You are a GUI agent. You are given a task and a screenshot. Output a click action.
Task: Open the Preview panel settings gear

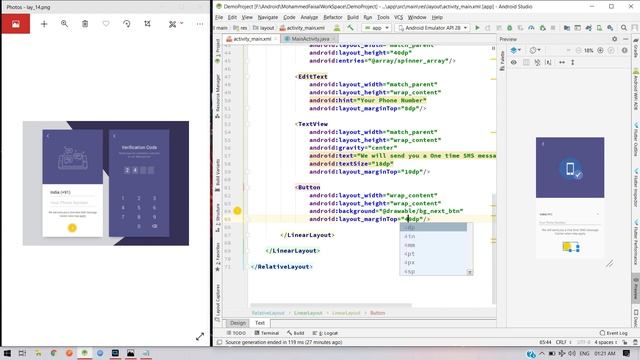615,39
